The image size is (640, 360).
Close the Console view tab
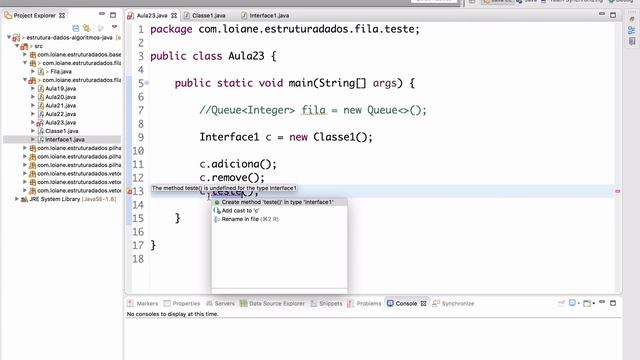(x=423, y=304)
